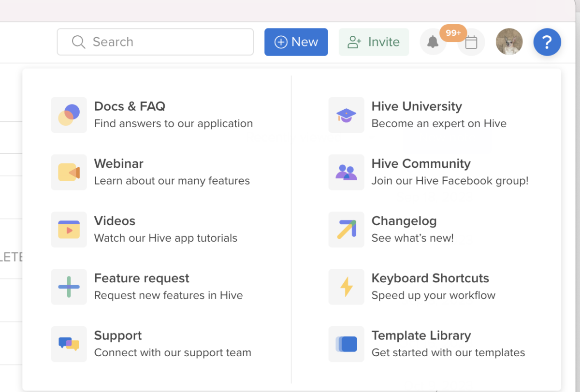The height and width of the screenshot is (392, 580).
Task: Open the Support chat bubbles icon
Action: [x=69, y=344]
